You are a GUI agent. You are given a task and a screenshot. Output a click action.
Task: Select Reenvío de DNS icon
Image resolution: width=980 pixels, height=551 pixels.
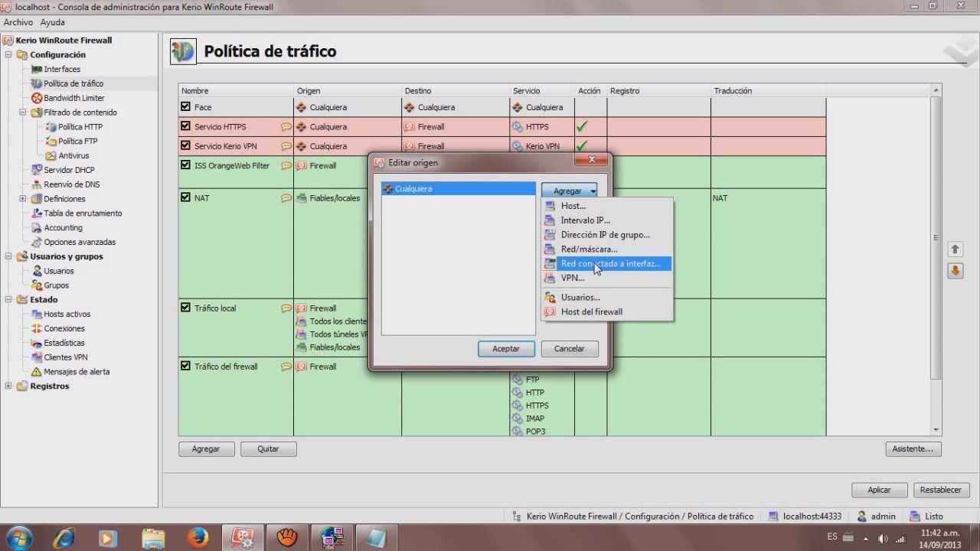[x=37, y=184]
